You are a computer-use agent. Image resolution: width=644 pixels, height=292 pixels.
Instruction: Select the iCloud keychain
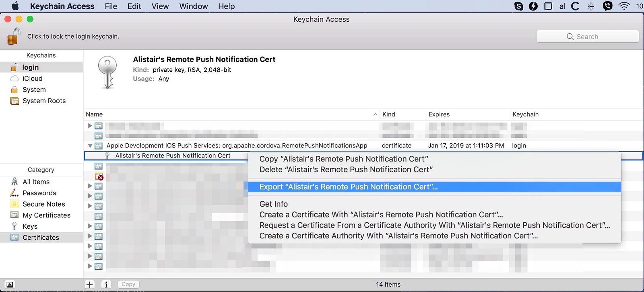tap(41, 79)
